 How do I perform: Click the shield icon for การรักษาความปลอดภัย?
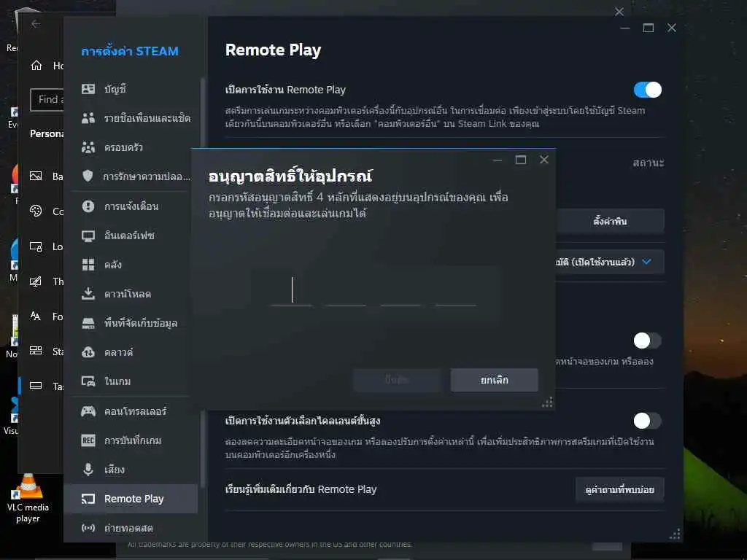pyautogui.click(x=88, y=176)
